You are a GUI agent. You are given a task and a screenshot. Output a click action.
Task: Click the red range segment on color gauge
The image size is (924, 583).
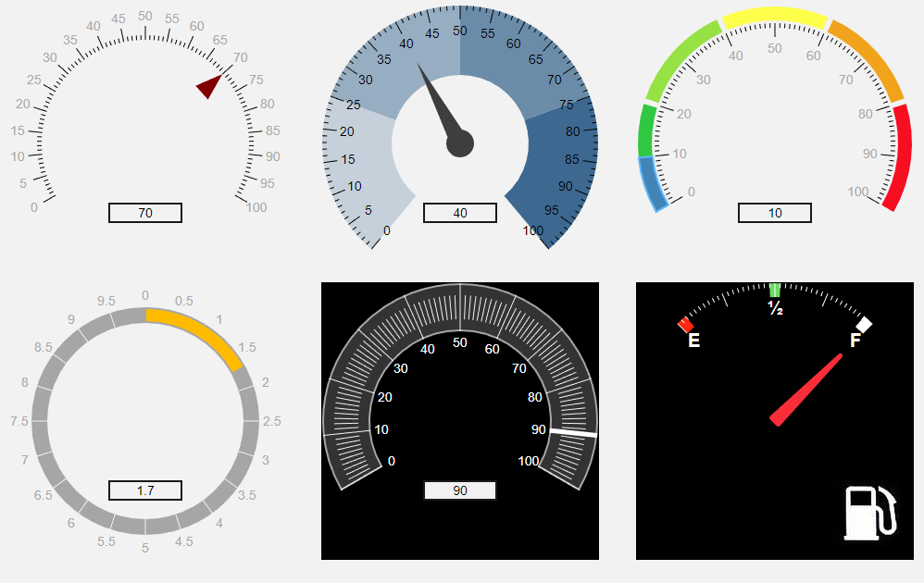(x=896, y=155)
